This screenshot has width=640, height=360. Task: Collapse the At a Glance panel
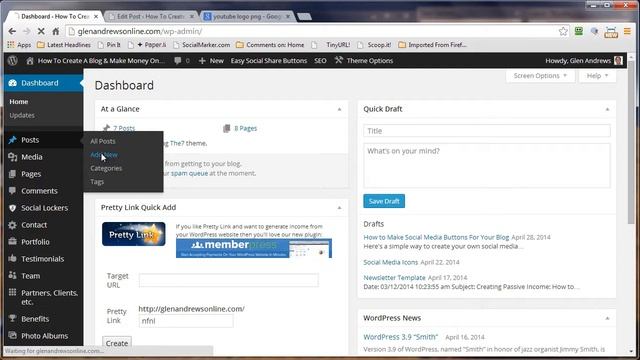[339, 109]
